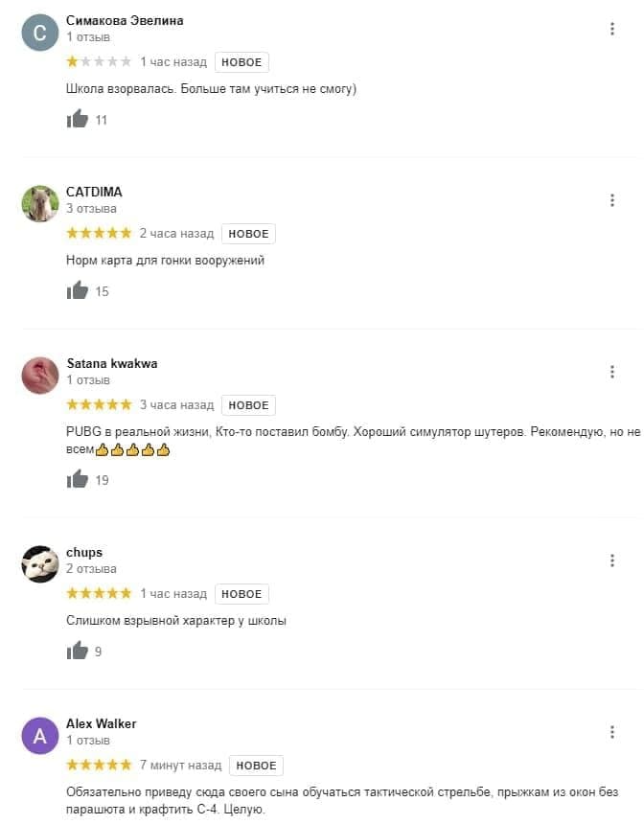The height and width of the screenshot is (824, 644).
Task: Expand the three-dot menu on Satana kwakwa's review
Action: (612, 372)
